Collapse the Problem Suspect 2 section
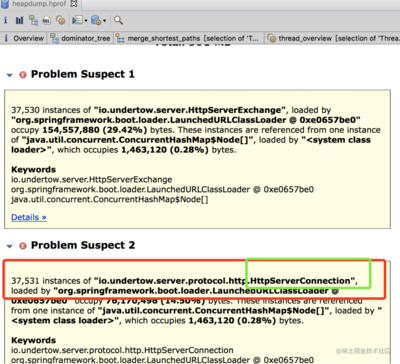 click(10, 246)
